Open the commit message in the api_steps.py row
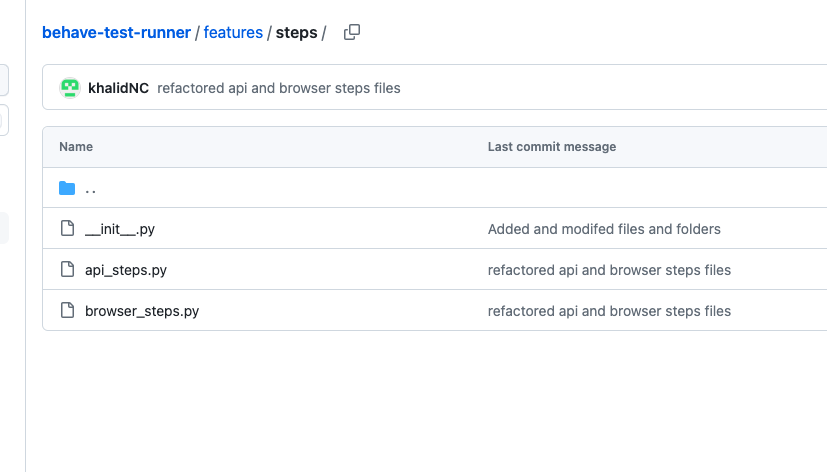 click(x=609, y=270)
